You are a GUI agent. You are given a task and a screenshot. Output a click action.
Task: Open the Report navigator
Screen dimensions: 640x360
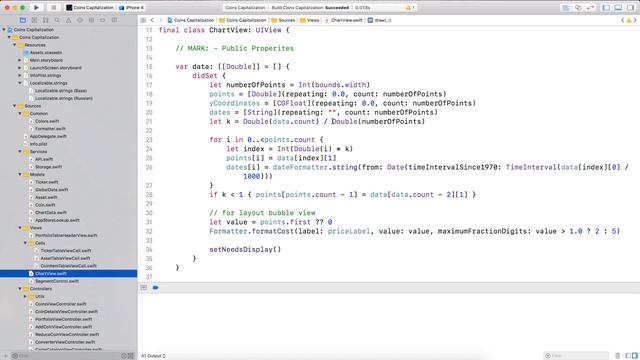(x=114, y=20)
